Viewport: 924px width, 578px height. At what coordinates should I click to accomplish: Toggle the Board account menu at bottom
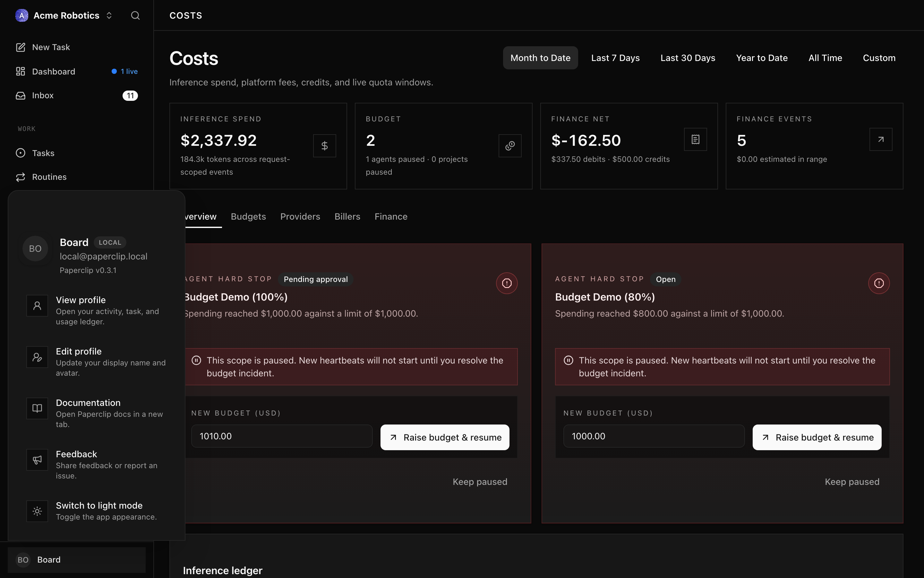pos(77,560)
